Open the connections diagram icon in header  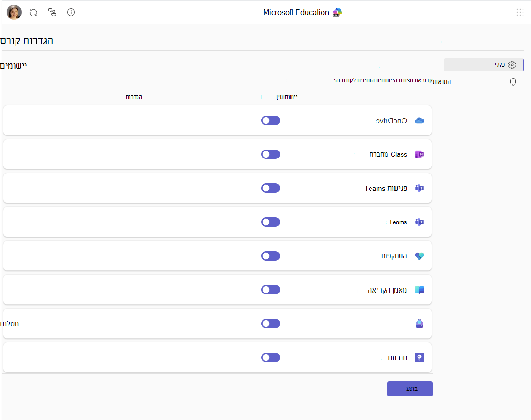pos(52,13)
